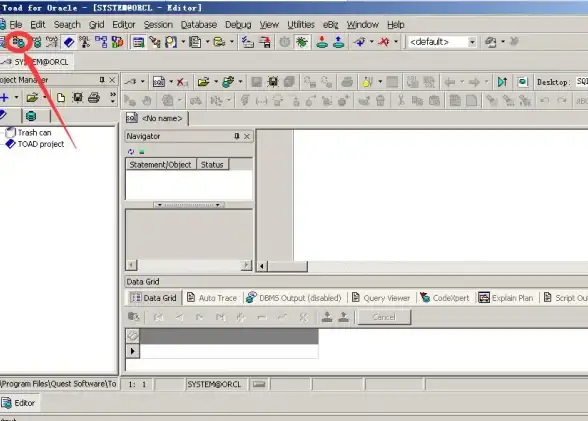Expand dropdown arrow beside editor open folder icon
Viewport: 588px width, 421px height.
click(x=216, y=81)
